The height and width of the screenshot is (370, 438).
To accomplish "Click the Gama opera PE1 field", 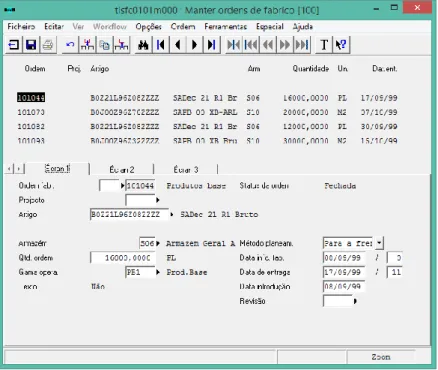I will click(140, 272).
